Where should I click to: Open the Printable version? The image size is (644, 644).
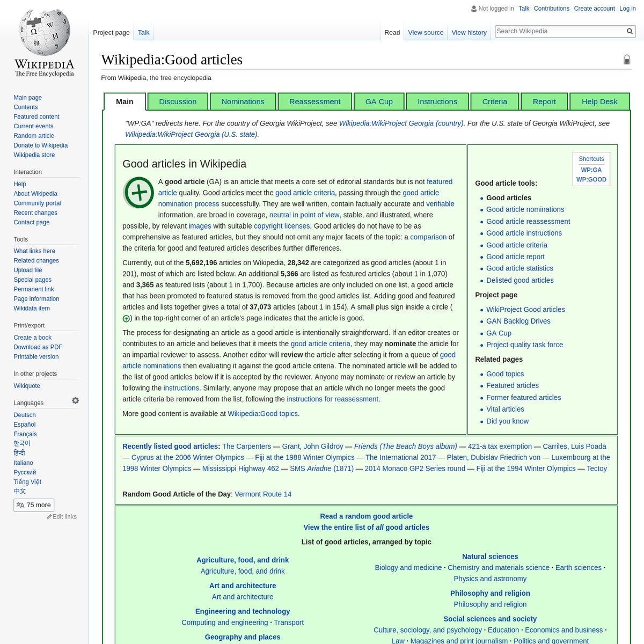36,357
